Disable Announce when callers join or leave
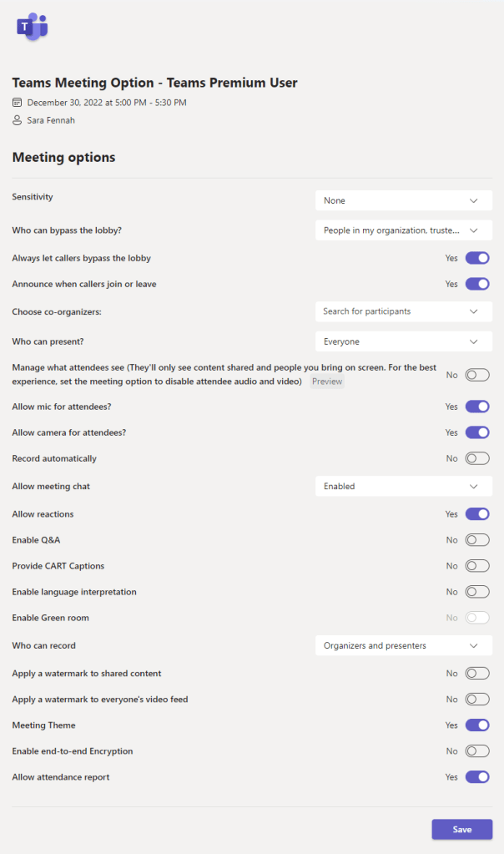504x854 pixels. pyautogui.click(x=477, y=284)
